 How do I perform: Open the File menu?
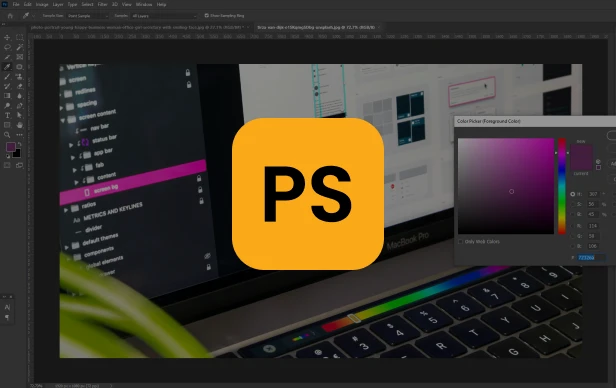click(x=16, y=4)
